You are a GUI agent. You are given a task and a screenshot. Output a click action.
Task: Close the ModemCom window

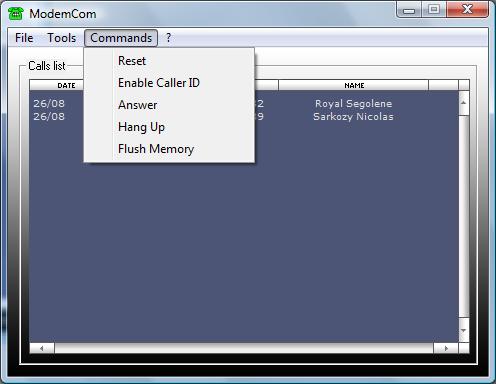click(x=467, y=9)
